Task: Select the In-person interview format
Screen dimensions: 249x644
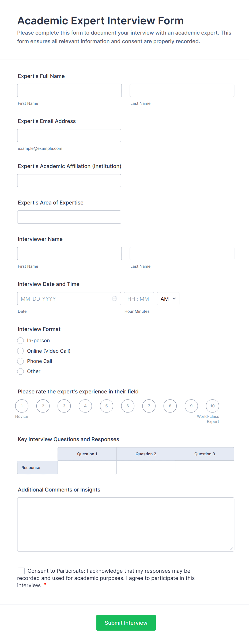Action: coord(20,340)
